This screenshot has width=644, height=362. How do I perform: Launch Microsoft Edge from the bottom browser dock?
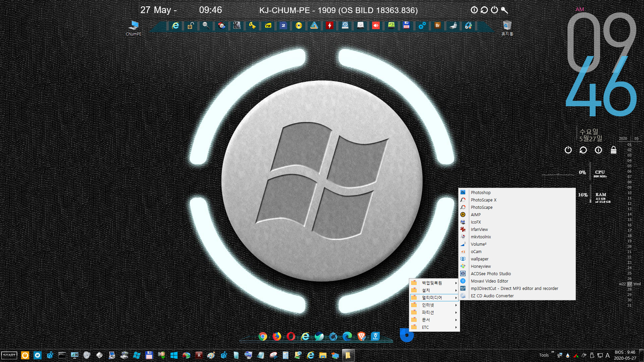[347, 336]
